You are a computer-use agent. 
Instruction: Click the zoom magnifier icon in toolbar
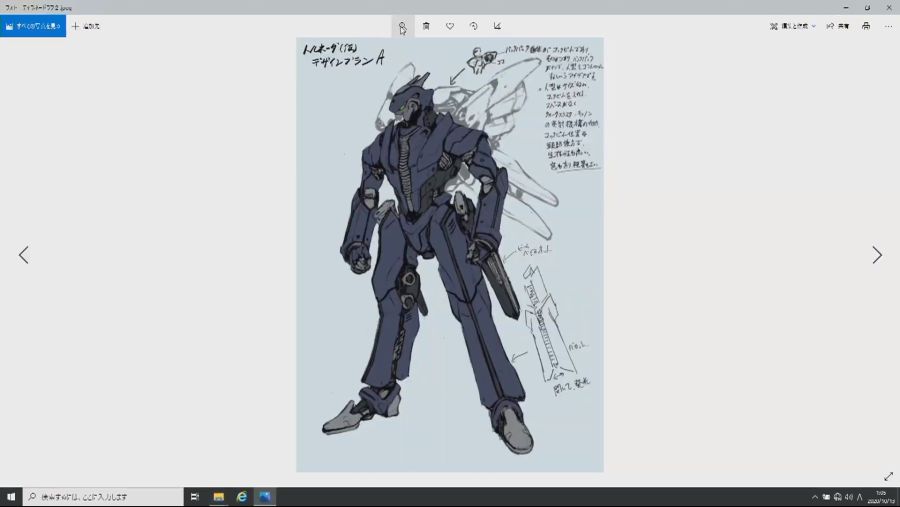(x=402, y=26)
